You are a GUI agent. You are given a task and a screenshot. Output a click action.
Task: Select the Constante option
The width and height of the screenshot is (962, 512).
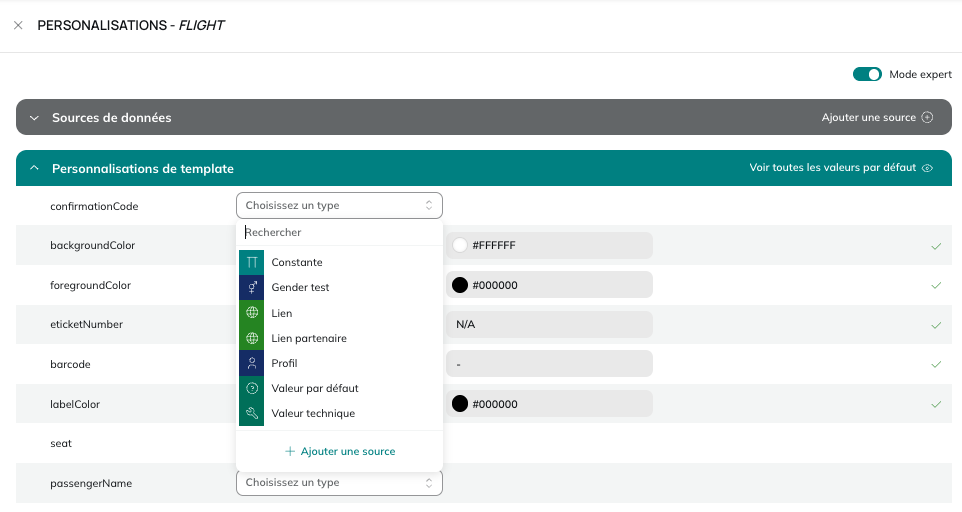click(339, 262)
